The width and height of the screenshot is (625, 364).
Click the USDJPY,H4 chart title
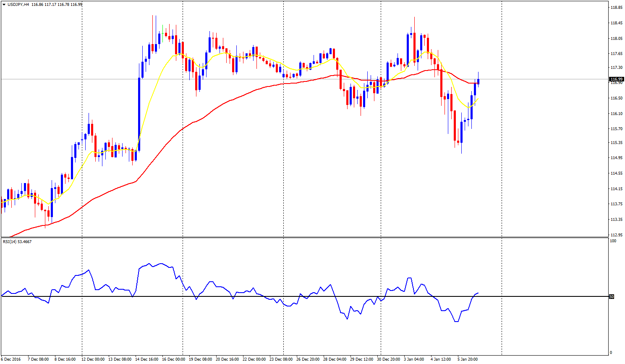point(18,5)
